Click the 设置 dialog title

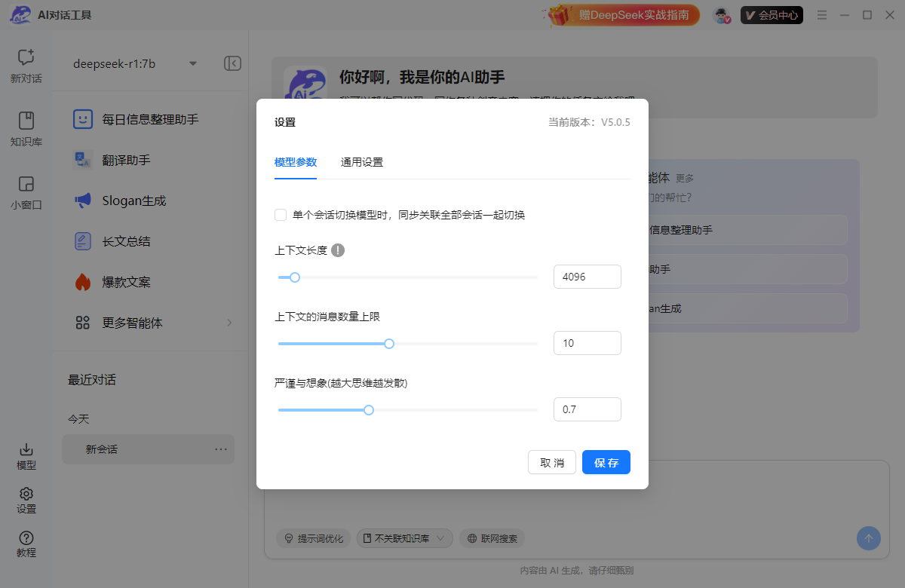[x=285, y=122]
